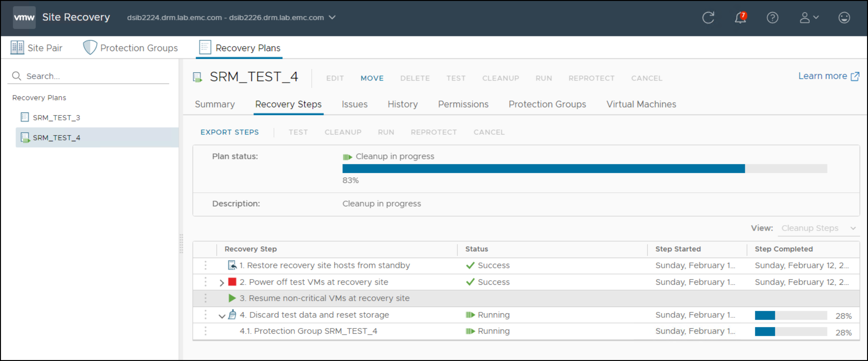Click the red stop icon in step 2
This screenshot has width=868, height=361.
click(232, 282)
